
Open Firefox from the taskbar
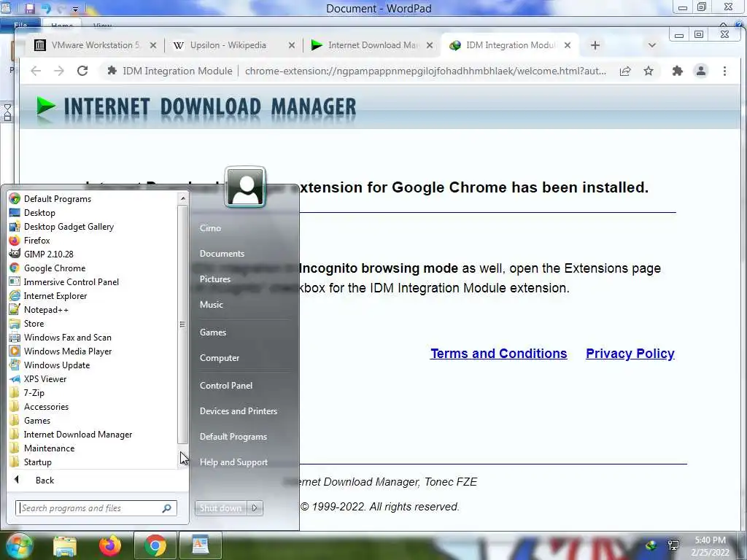tap(110, 545)
